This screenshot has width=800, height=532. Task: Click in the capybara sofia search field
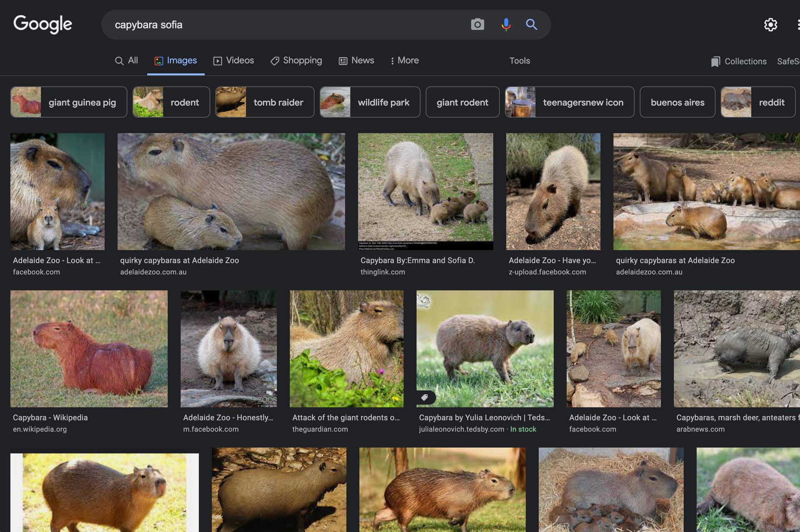pos(283,25)
